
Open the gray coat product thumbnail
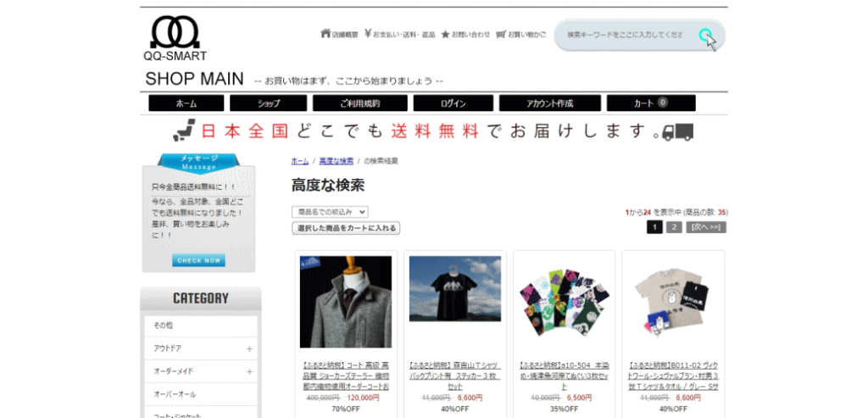tap(346, 302)
